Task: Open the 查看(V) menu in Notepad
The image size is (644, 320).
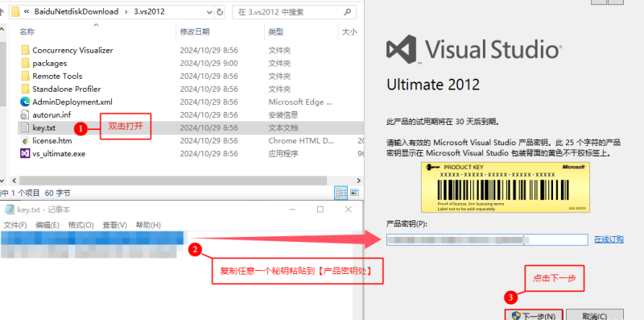Action: click(114, 226)
